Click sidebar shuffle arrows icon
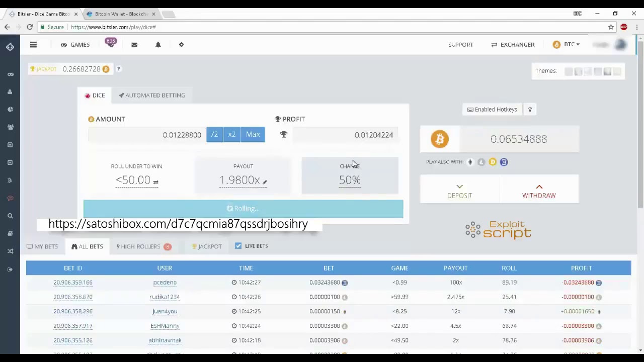The height and width of the screenshot is (362, 644). coord(10,251)
